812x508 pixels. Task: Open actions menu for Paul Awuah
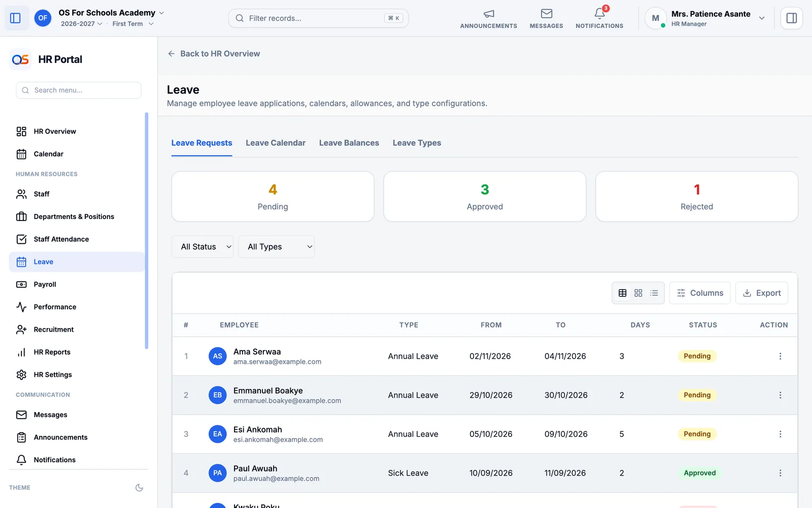click(780, 473)
